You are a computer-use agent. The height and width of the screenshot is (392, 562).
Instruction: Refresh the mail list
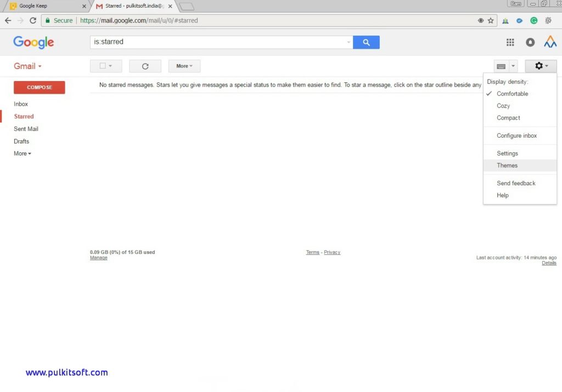(x=145, y=66)
